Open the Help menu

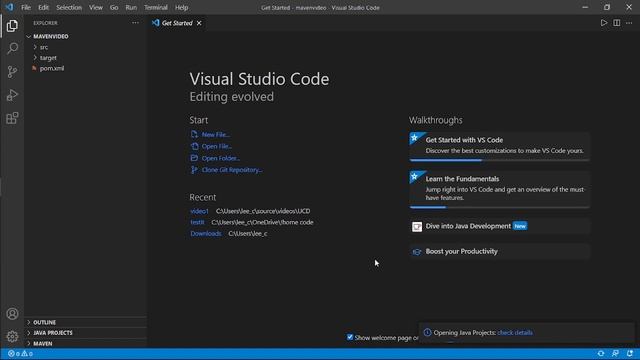click(x=181, y=7)
